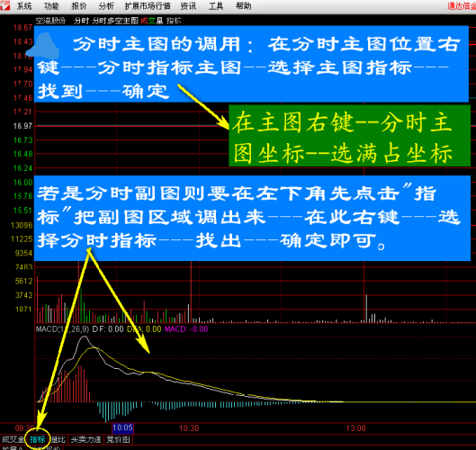The height and width of the screenshot is (450, 476).
Task: Open the 资讯 menu
Action: [188, 6]
